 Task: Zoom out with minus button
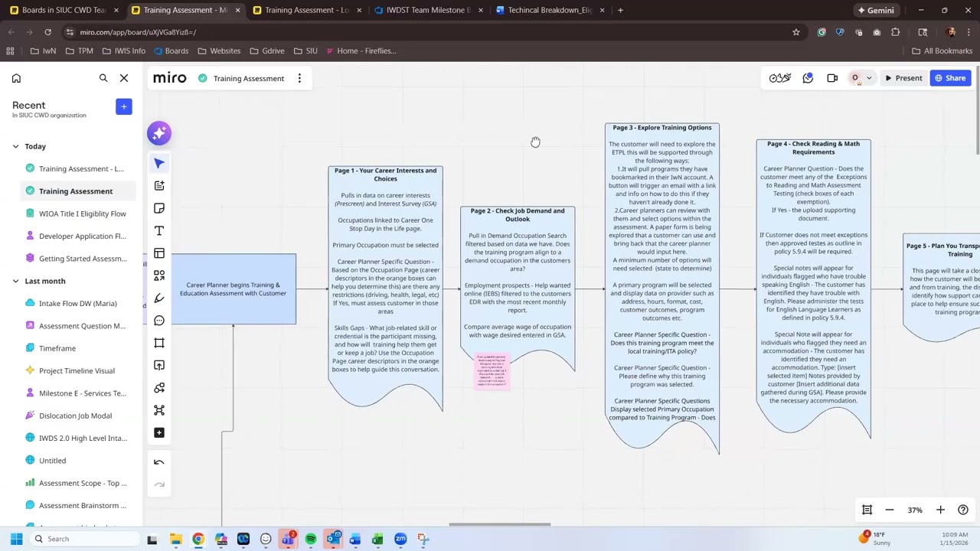coord(890,510)
